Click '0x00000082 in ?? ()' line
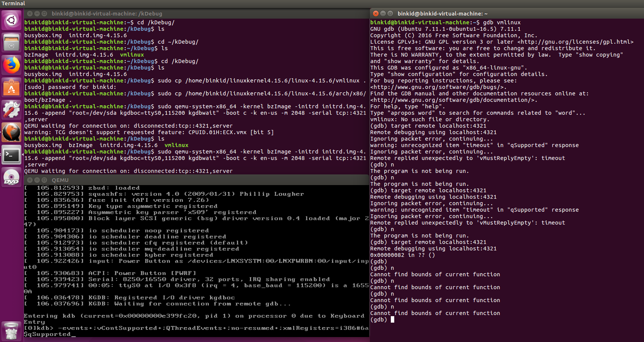 tap(403, 255)
